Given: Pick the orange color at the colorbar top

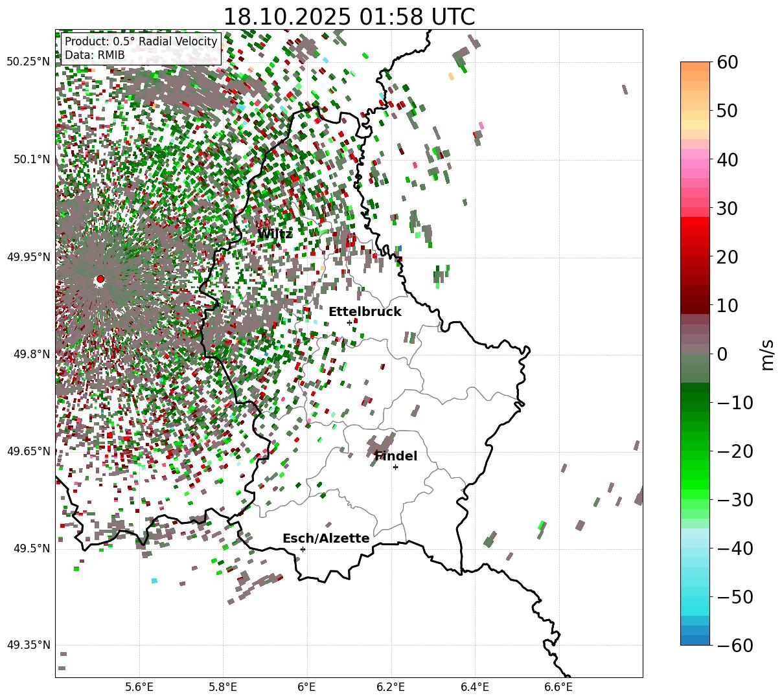Looking at the screenshot, I should (x=695, y=67).
